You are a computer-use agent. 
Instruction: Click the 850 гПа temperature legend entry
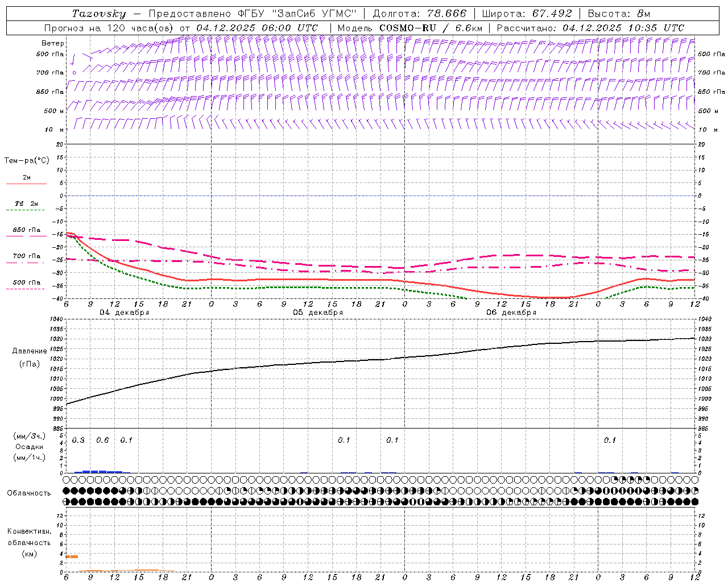[x=26, y=230]
